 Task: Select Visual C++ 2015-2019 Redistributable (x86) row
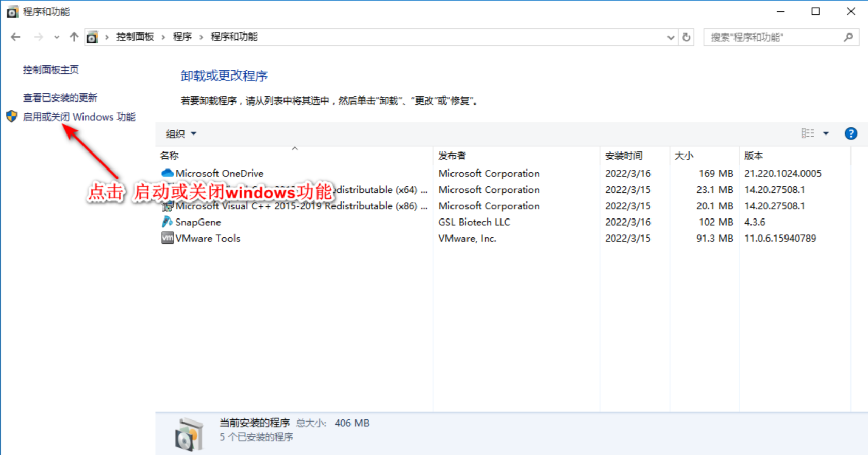point(503,206)
